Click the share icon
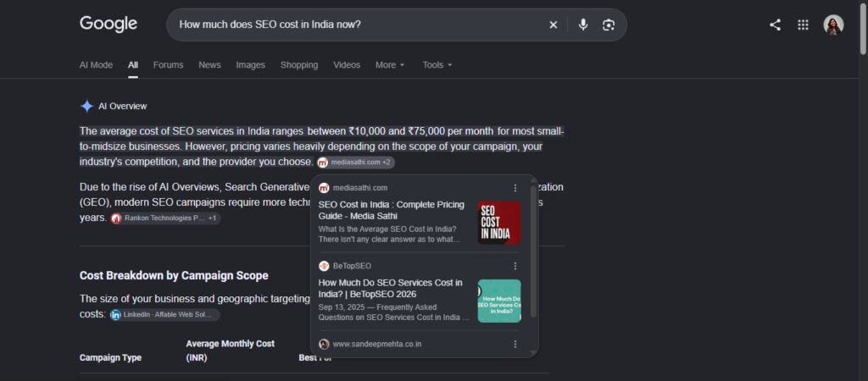The height and width of the screenshot is (381, 868). 775,25
